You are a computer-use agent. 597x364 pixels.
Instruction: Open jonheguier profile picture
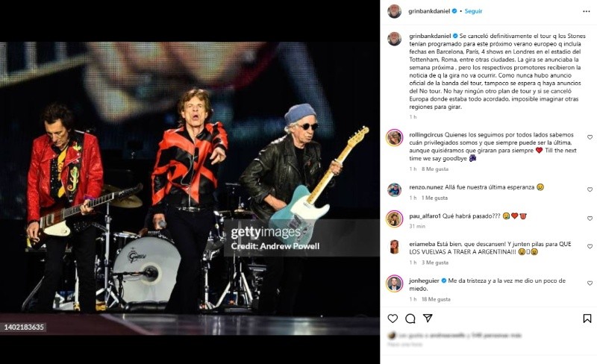pos(394,283)
